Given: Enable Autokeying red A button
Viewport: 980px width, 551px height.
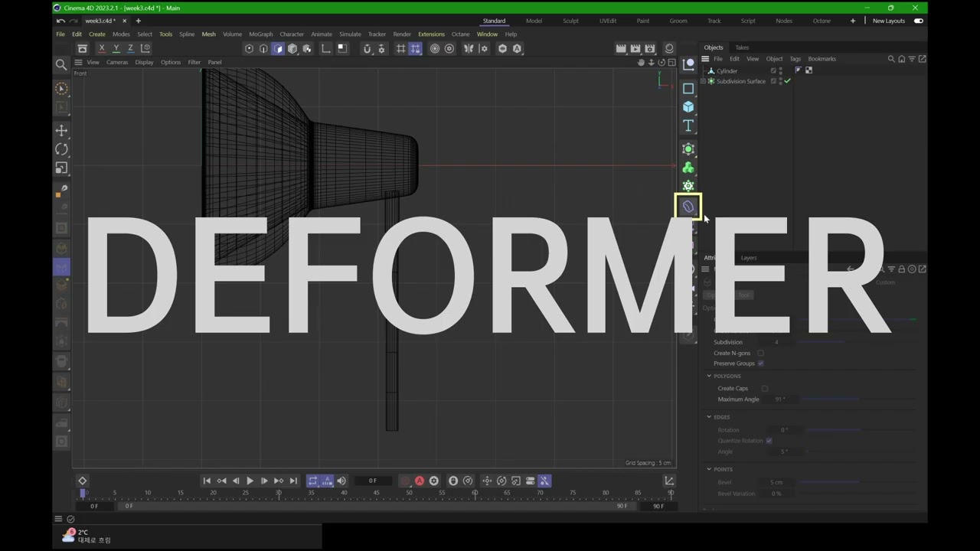Looking at the screenshot, I should click(x=420, y=481).
